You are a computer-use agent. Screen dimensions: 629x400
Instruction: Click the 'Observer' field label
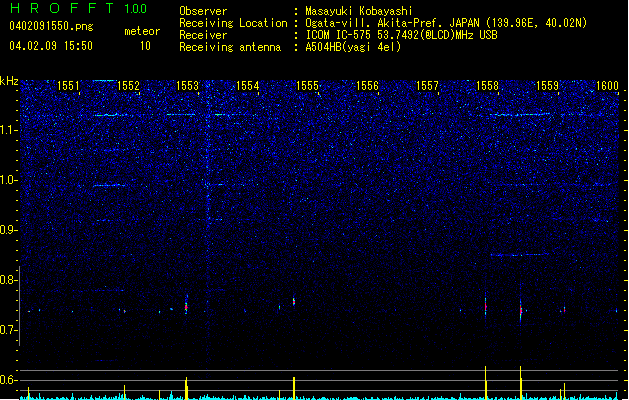click(203, 11)
